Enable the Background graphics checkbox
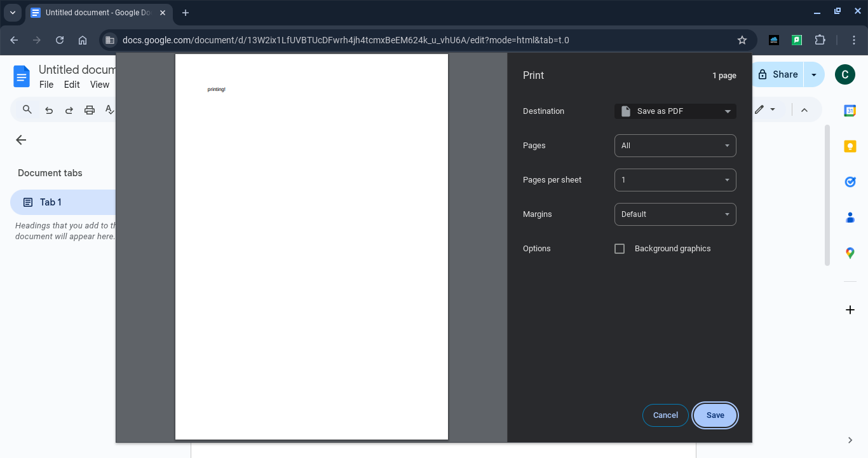Viewport: 868px width, 458px height. coord(620,249)
